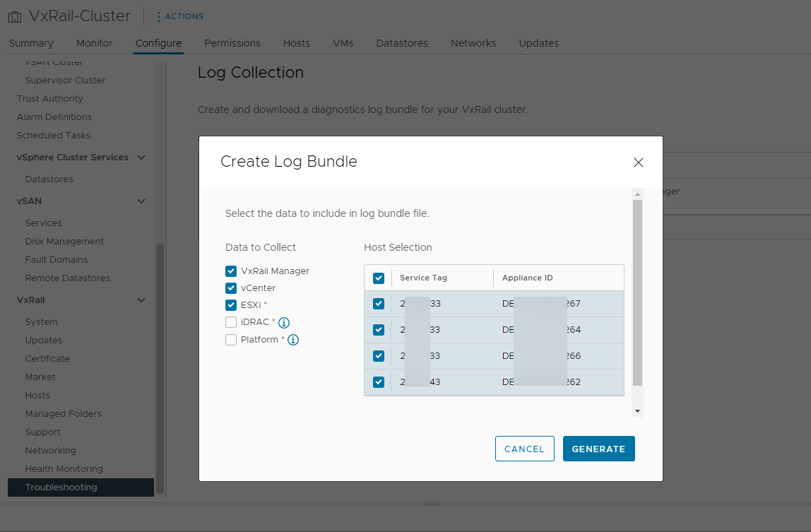Uncheck the ESXi checkbox

point(231,305)
